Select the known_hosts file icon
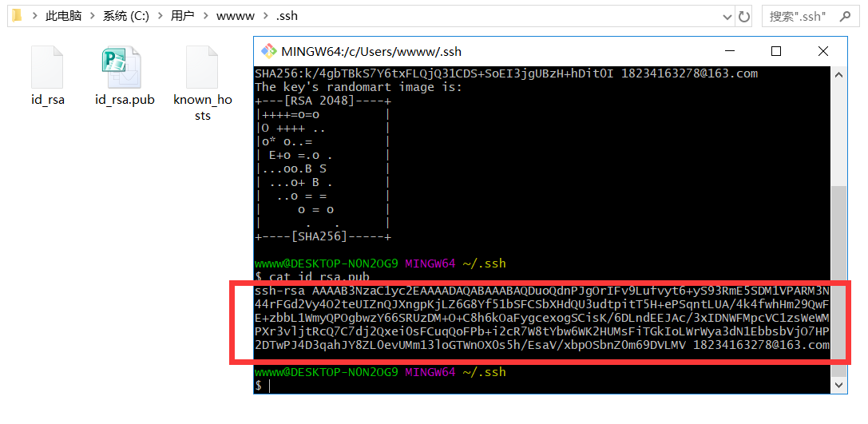 tap(203, 67)
